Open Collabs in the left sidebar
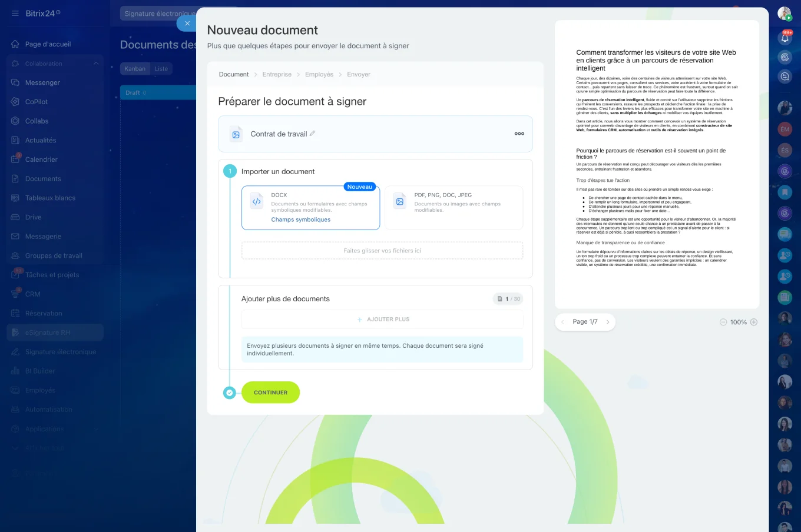 click(x=37, y=121)
